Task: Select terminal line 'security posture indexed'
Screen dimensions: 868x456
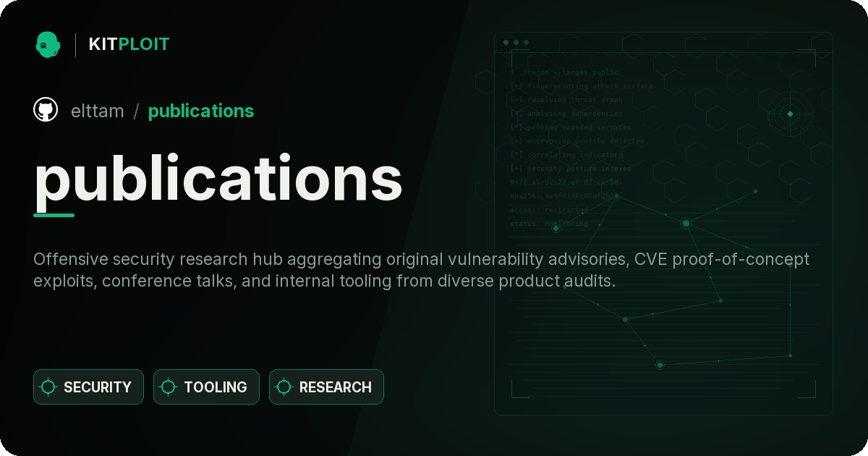Action: tap(570, 169)
